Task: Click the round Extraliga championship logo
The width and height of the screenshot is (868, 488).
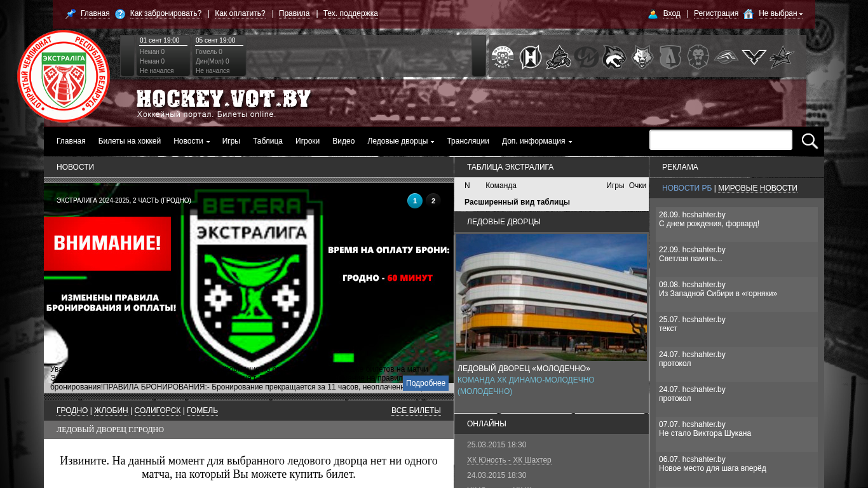Action: [x=64, y=76]
